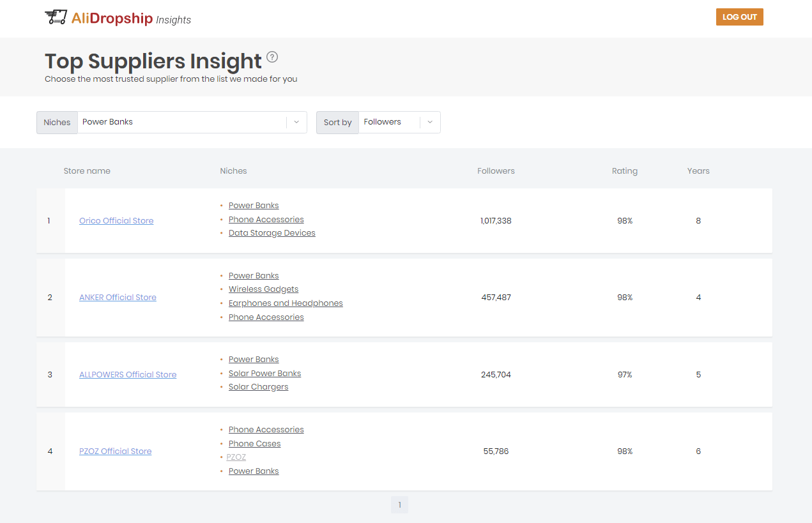
Task: Open the ANKER Official Store link
Action: point(118,298)
